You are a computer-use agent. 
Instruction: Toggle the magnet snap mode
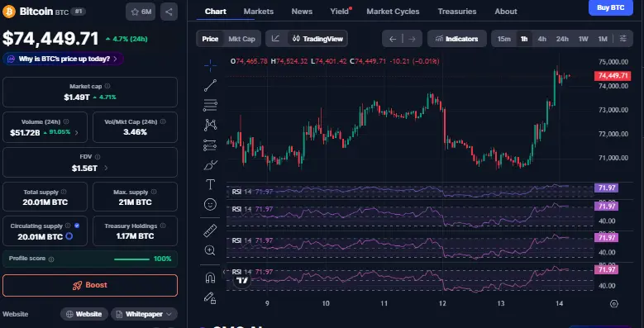tap(210, 278)
